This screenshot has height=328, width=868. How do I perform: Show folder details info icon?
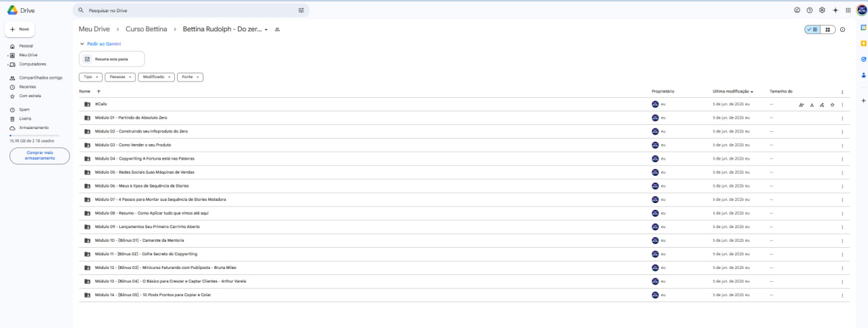pyautogui.click(x=843, y=30)
